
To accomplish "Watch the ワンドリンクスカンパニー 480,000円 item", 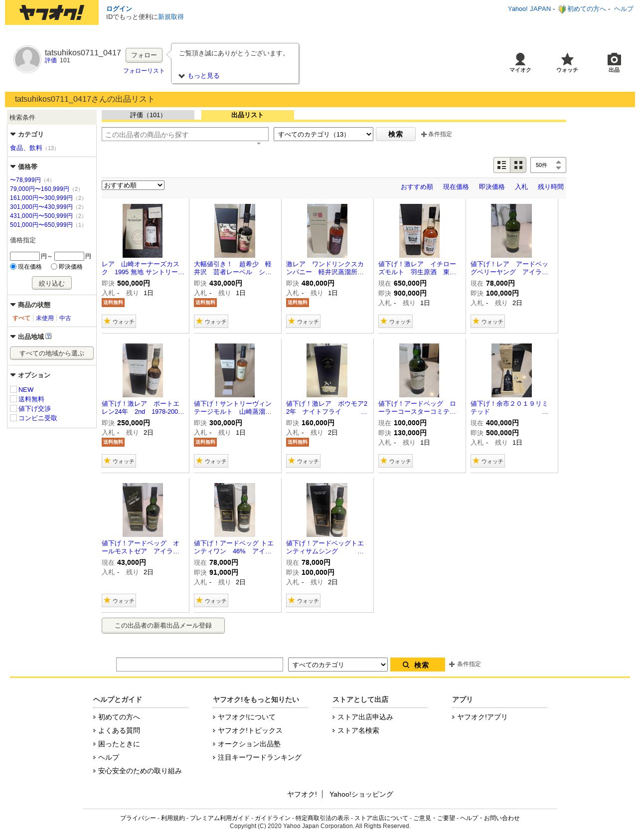I will 303,322.
